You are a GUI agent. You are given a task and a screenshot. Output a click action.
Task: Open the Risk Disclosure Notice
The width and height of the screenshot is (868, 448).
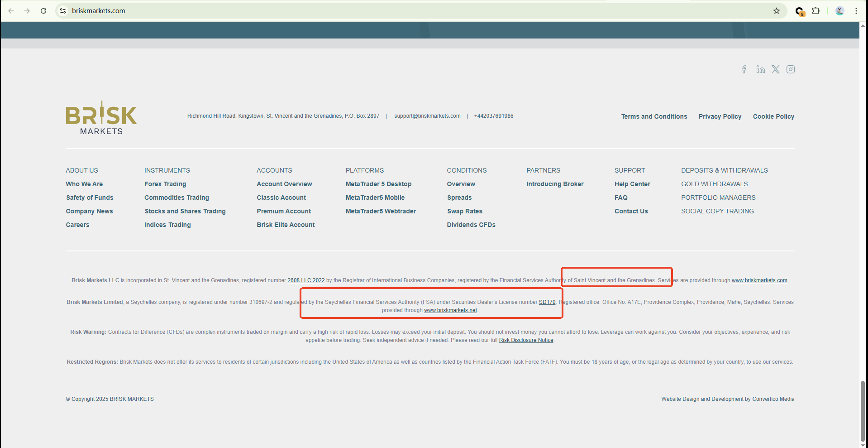pyautogui.click(x=526, y=340)
